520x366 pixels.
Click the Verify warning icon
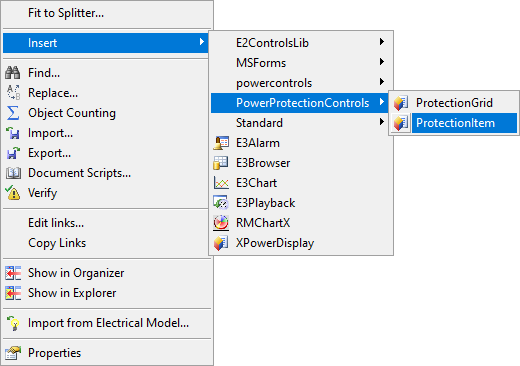[13, 193]
